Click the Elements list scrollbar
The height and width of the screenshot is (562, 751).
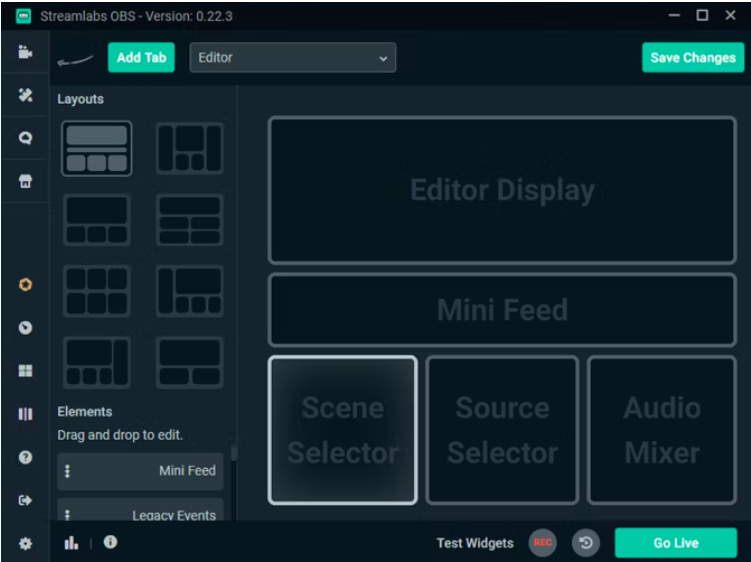pos(234,453)
